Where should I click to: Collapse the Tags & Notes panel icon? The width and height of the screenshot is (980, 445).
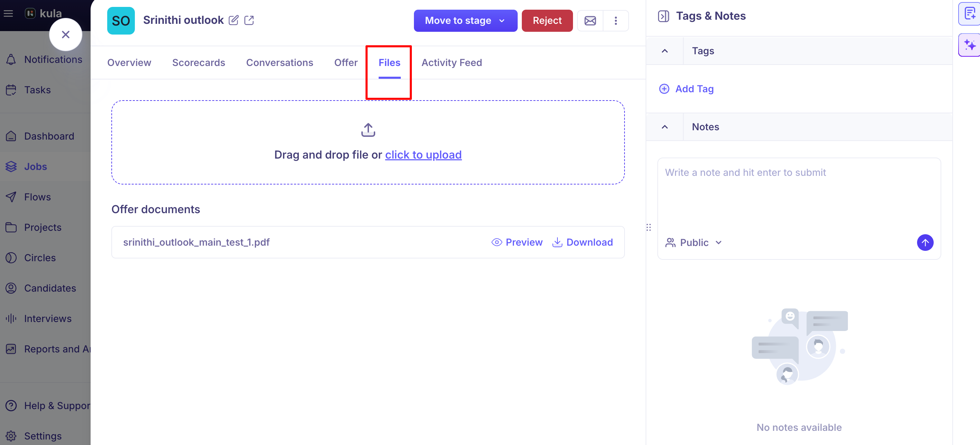664,16
